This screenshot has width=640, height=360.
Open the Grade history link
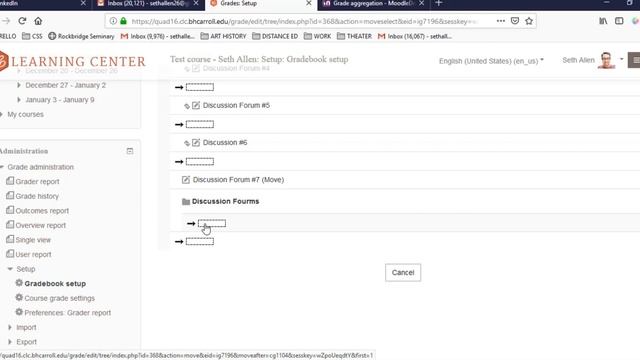coord(37,196)
